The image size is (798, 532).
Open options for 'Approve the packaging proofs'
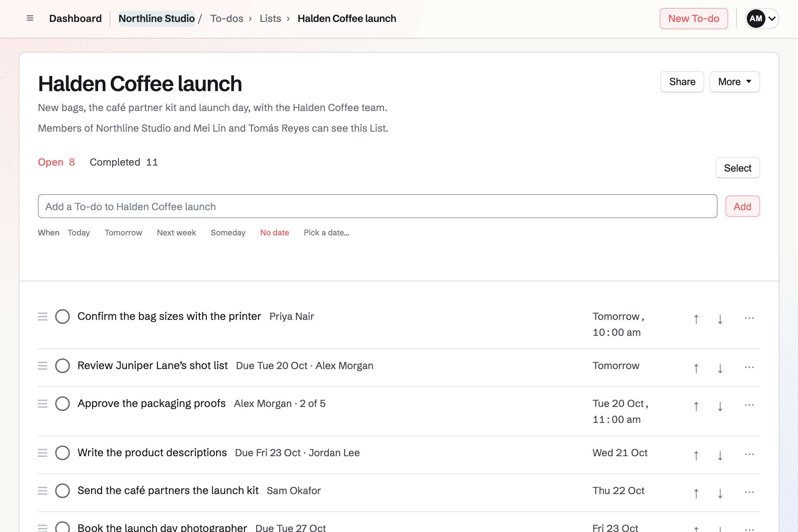point(749,405)
